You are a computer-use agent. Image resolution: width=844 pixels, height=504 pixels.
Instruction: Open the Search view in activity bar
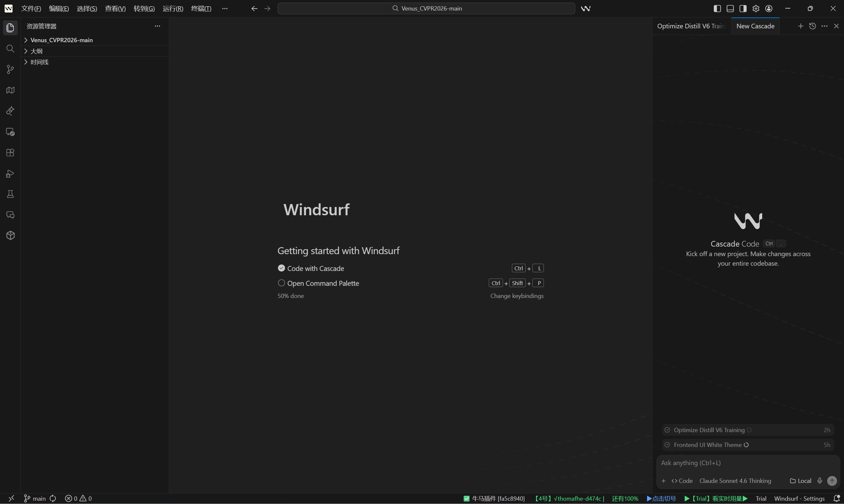(10, 48)
